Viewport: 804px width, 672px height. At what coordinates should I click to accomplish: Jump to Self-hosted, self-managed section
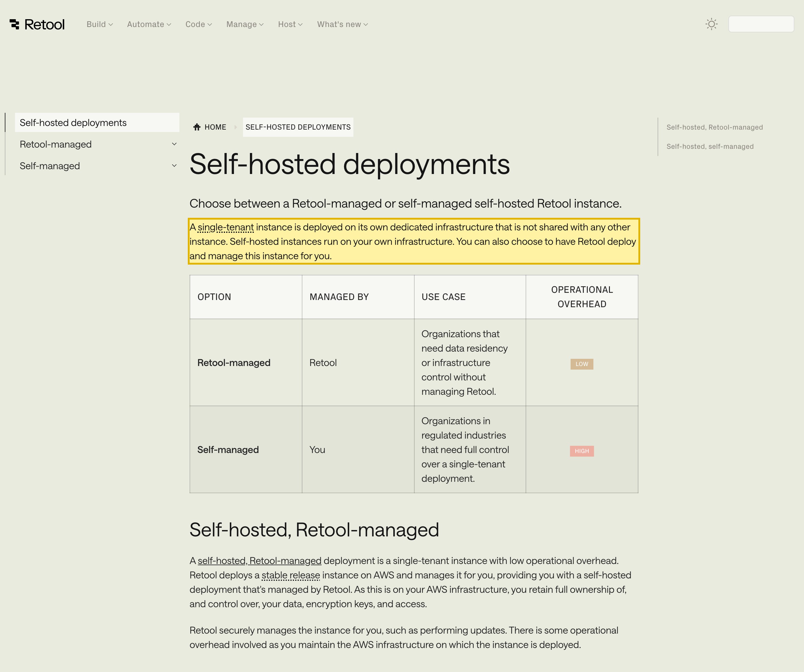(710, 146)
